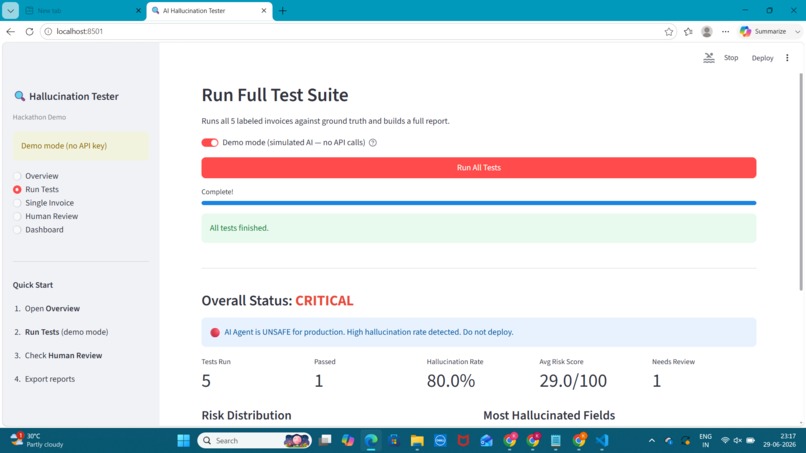Click the 'Check Human Review' quick start step
The width and height of the screenshot is (806, 453).
(x=63, y=355)
